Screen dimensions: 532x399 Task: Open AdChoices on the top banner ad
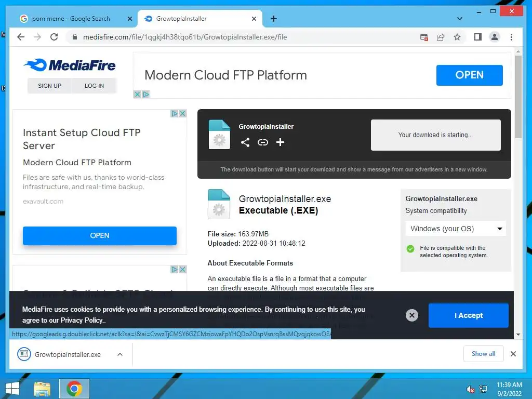pos(146,95)
